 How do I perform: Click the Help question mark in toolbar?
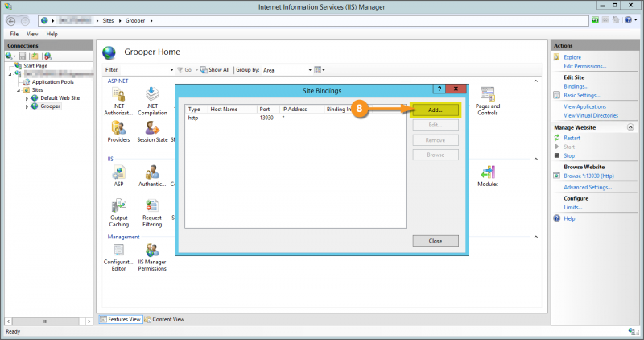pyautogui.click(x=628, y=19)
